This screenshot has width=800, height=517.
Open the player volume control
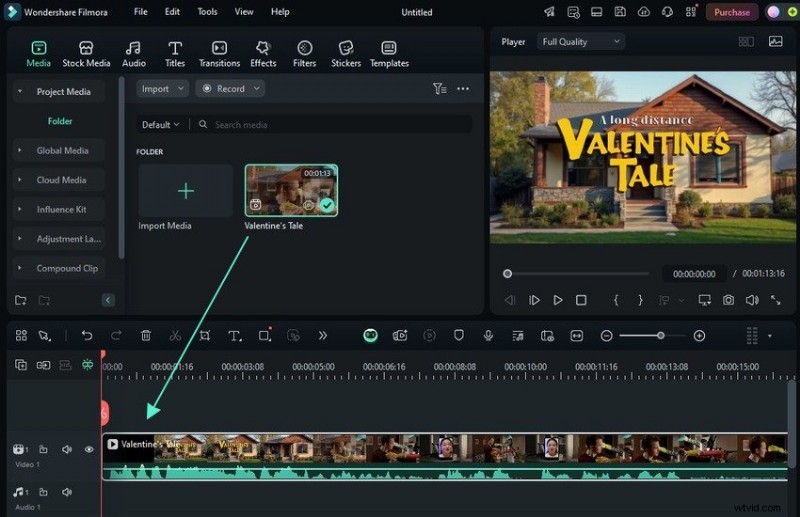point(752,300)
